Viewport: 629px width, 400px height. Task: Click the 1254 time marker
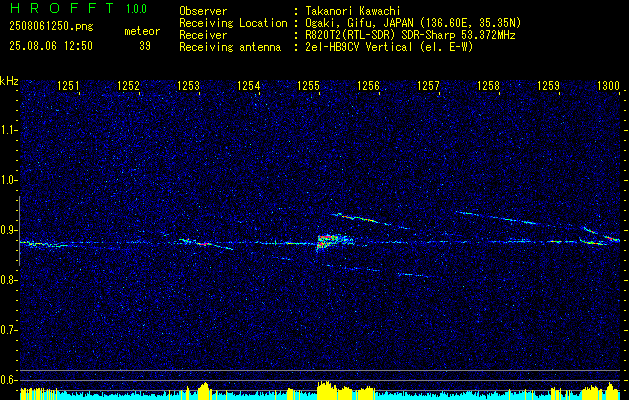[249, 85]
